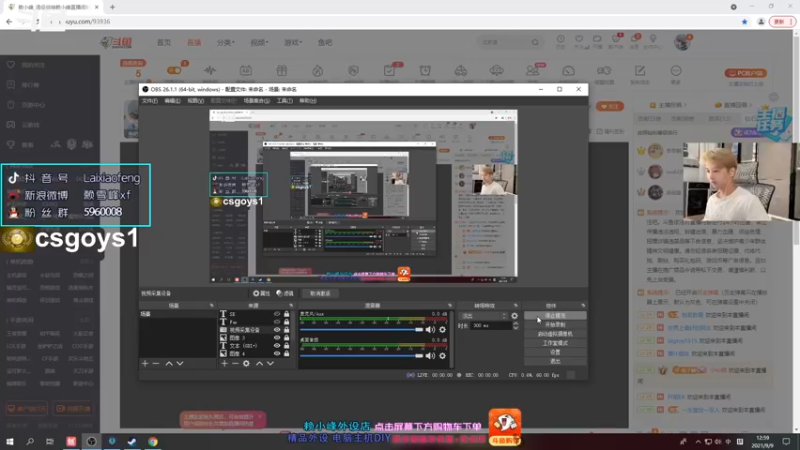Open OBS 设置 settings button

(x=555, y=352)
